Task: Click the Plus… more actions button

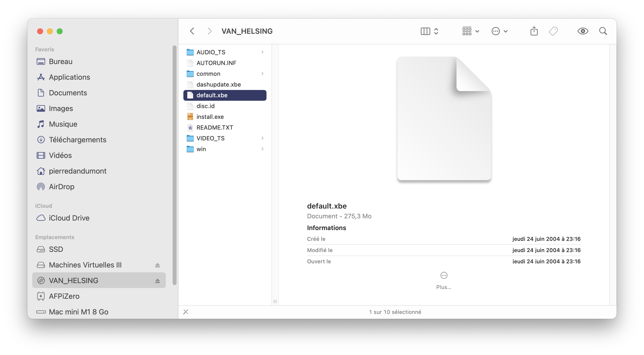Action: (x=444, y=280)
